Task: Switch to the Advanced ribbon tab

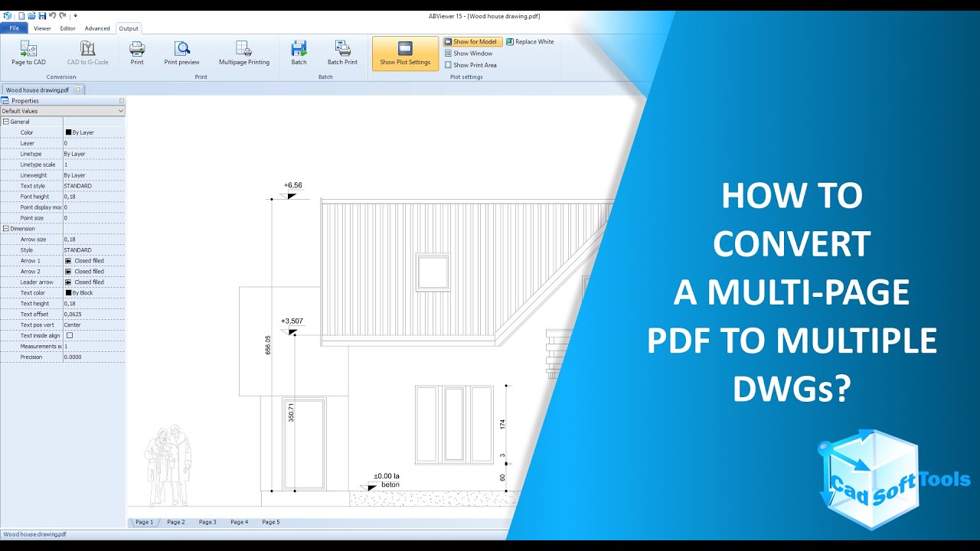Action: tap(97, 28)
